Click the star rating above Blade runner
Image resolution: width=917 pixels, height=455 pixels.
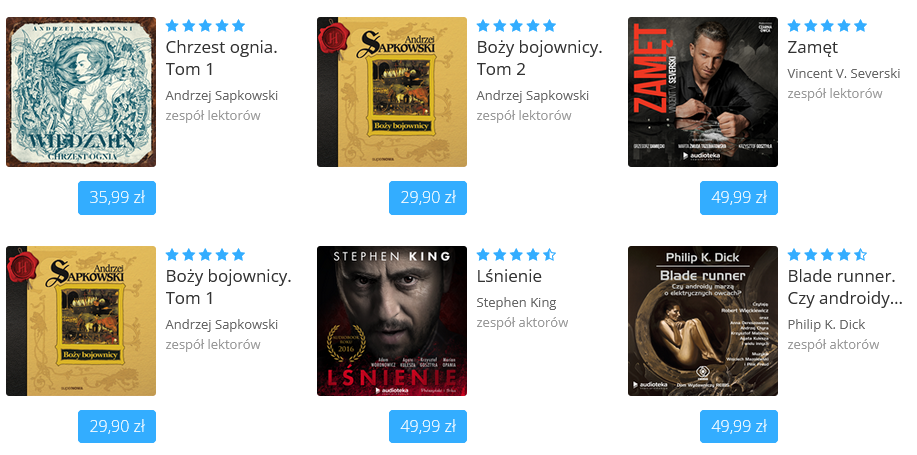click(x=827, y=254)
